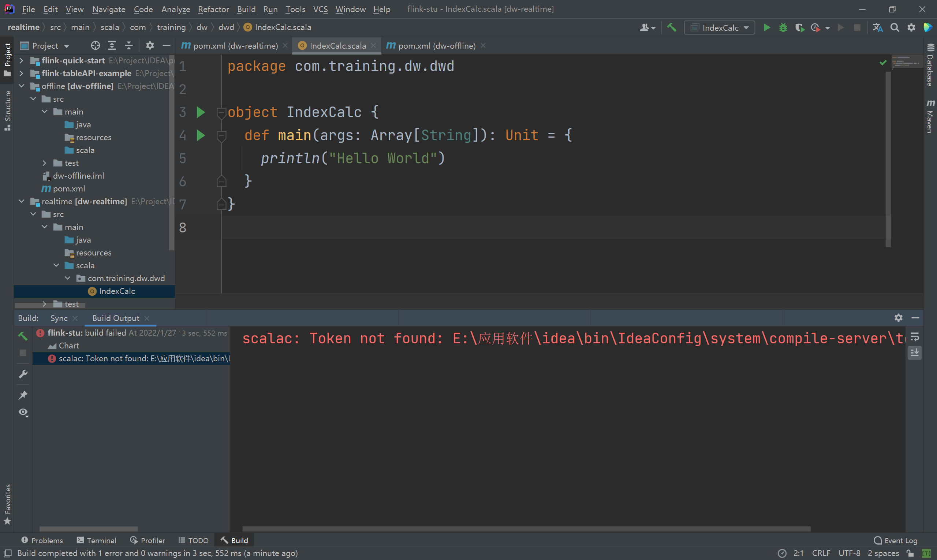Screen dimensions: 937x560
Task: Expand the flink-quick-start module
Action: tap(22, 60)
